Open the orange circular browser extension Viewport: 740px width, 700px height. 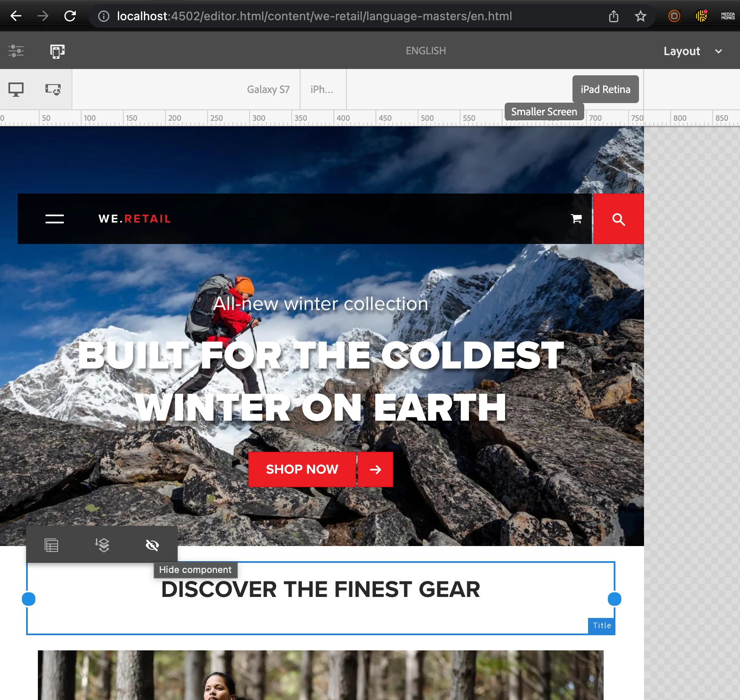point(674,16)
